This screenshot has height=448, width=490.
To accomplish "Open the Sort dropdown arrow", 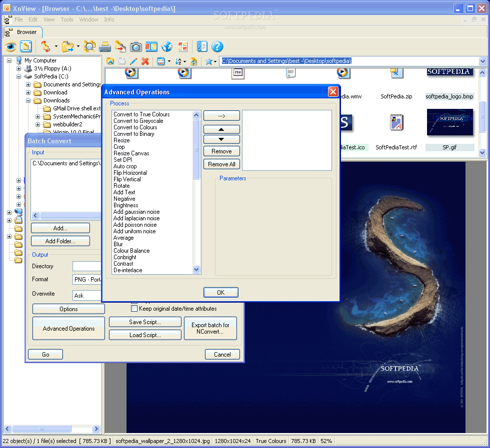I will pyautogui.click(x=184, y=61).
